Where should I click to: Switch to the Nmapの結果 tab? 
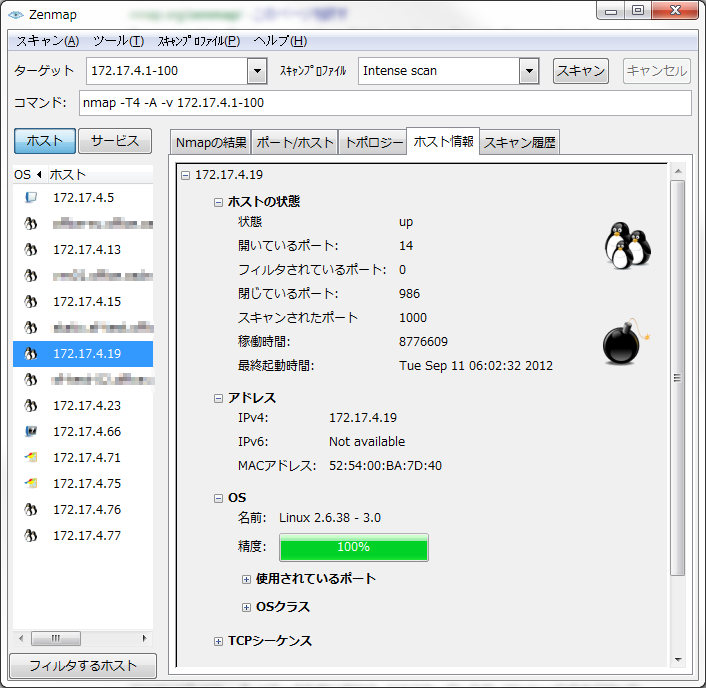point(211,142)
